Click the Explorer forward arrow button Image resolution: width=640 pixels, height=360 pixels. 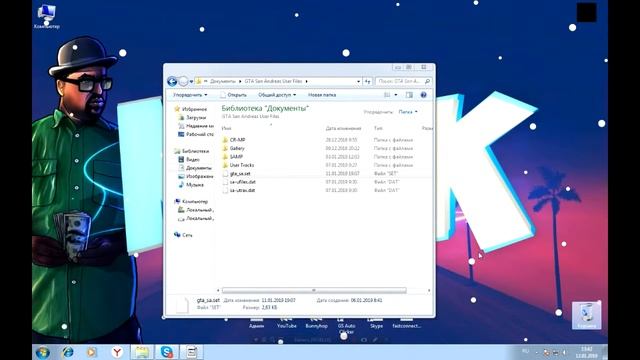pos(183,81)
